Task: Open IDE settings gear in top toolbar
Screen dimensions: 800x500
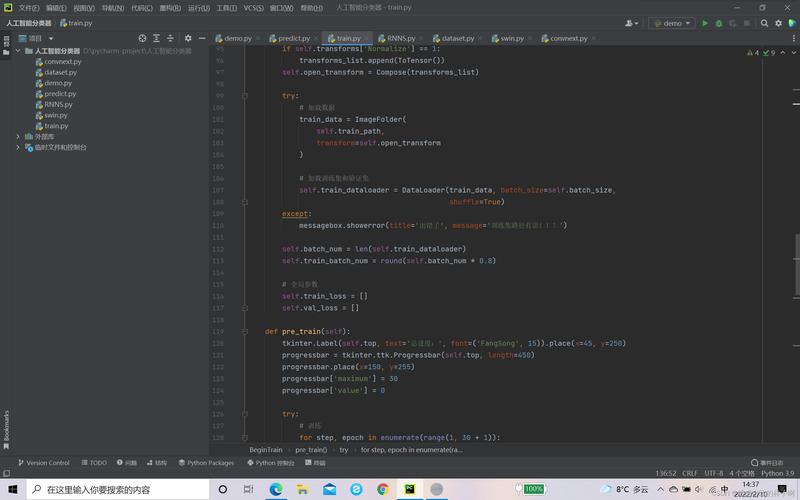Action: pos(778,23)
